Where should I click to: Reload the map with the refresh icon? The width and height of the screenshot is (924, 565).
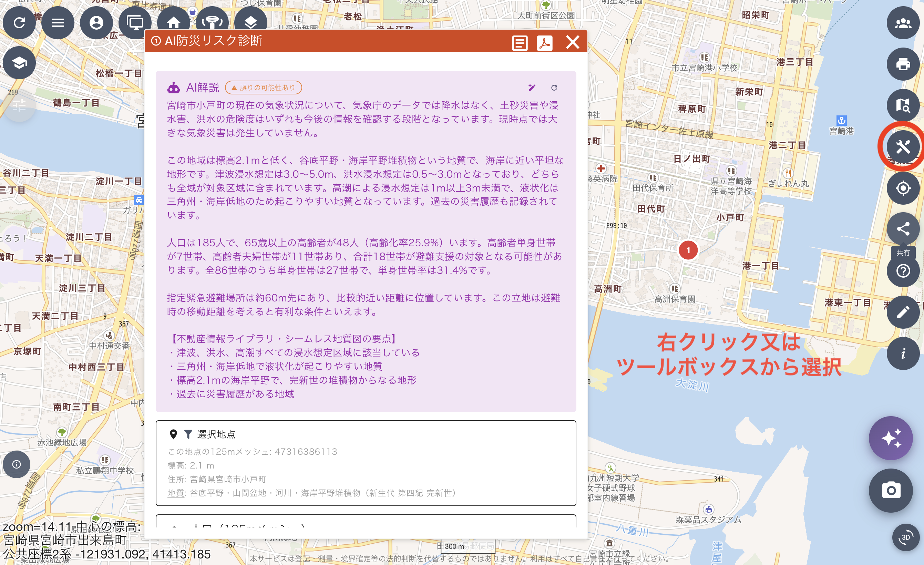[x=19, y=22]
